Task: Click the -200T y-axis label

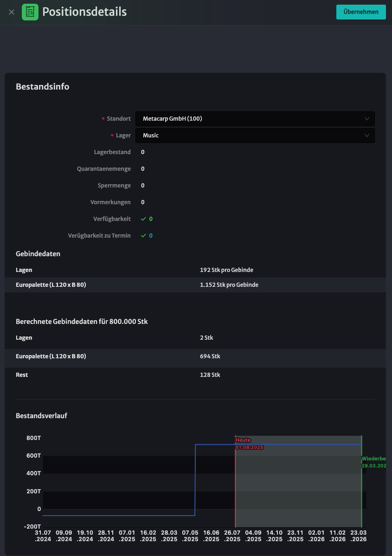Action: tap(32, 527)
